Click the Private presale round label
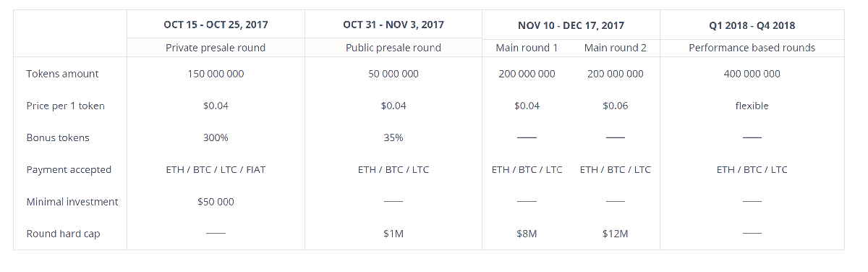Viewport: 868px width, 272px height. pos(216,48)
